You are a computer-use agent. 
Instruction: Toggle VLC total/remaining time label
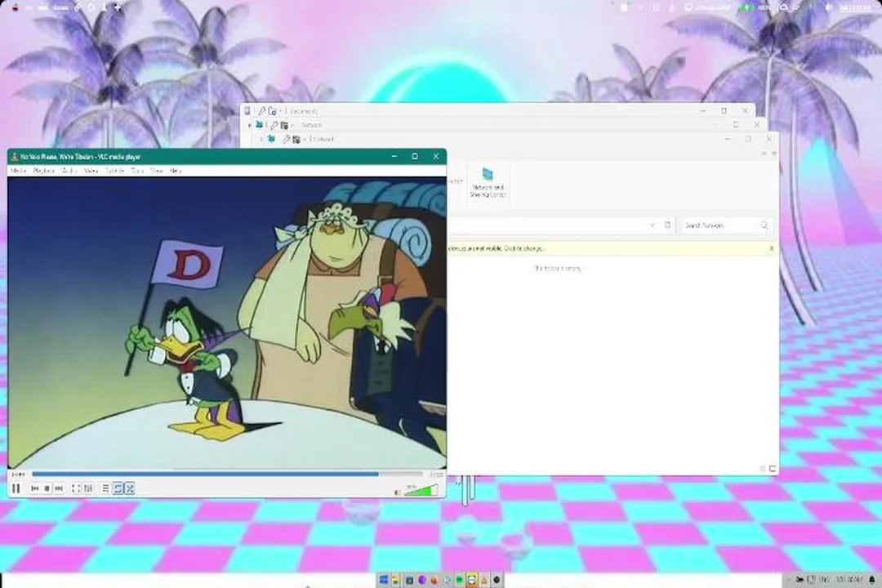coord(436,474)
